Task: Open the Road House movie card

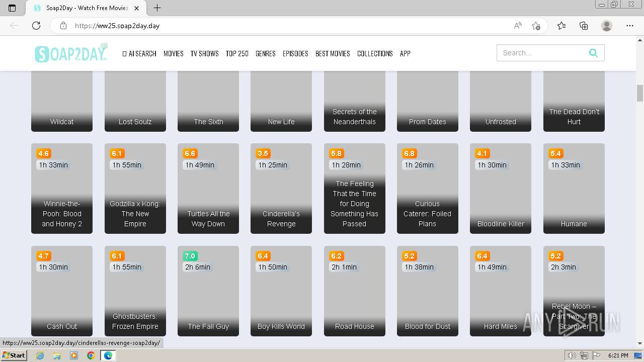Action: [355, 291]
